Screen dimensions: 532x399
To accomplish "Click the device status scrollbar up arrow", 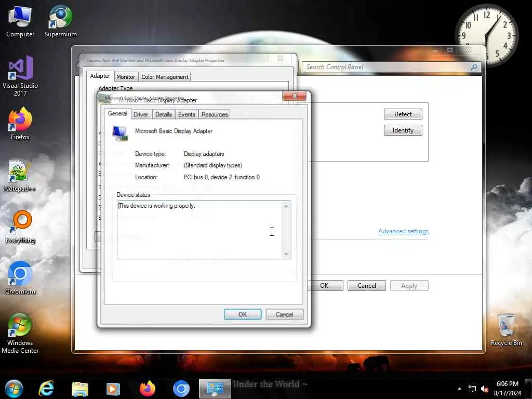I will [286, 206].
